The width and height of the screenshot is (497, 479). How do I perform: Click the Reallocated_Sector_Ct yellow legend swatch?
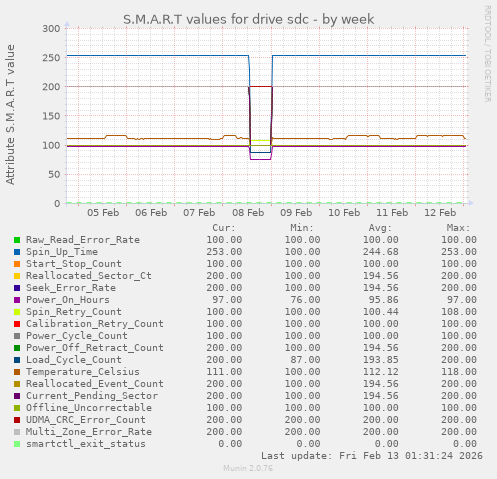pos(17,276)
